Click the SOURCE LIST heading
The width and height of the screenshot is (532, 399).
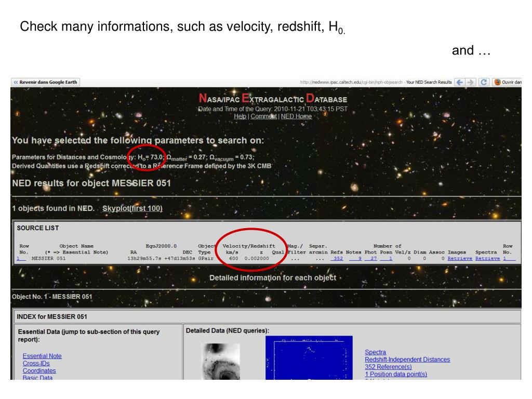[37, 228]
